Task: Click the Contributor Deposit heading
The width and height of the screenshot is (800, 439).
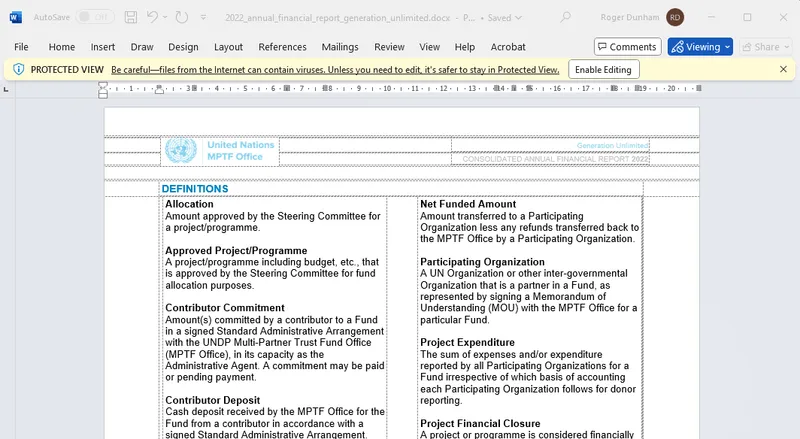Action: [x=213, y=400]
